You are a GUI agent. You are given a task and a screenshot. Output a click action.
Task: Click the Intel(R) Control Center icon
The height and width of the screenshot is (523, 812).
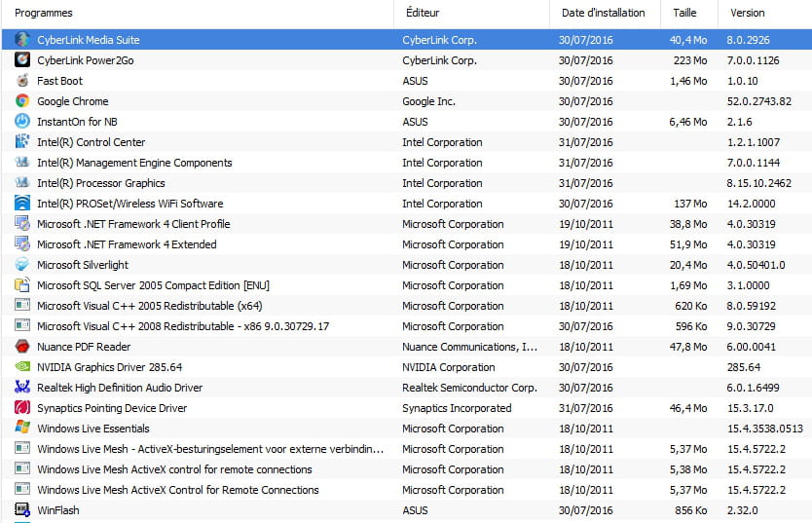coord(21,142)
